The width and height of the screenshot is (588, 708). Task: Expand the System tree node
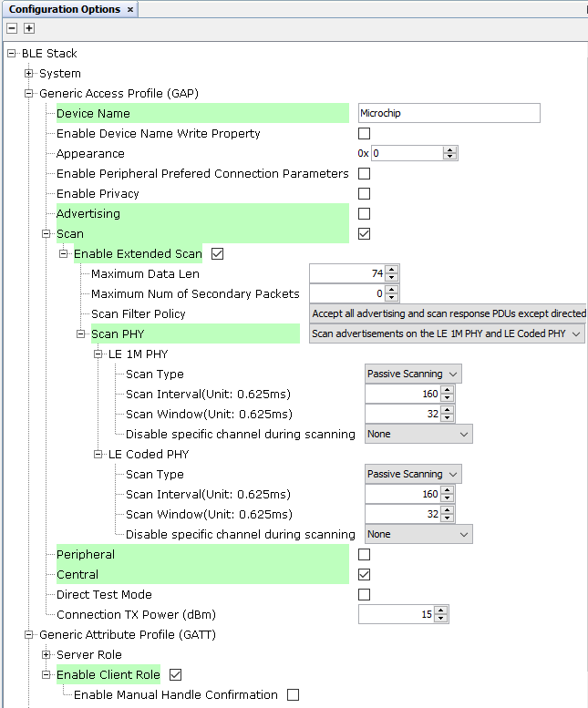[x=29, y=73]
